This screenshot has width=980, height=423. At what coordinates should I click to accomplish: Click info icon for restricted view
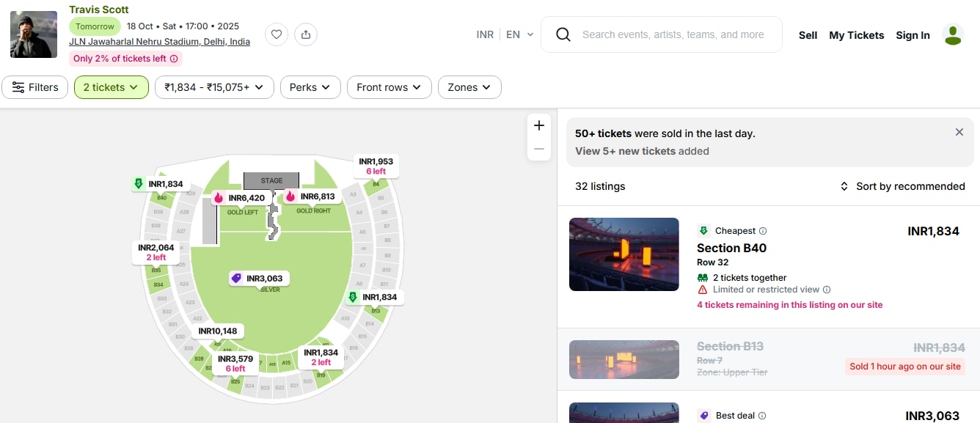point(827,290)
